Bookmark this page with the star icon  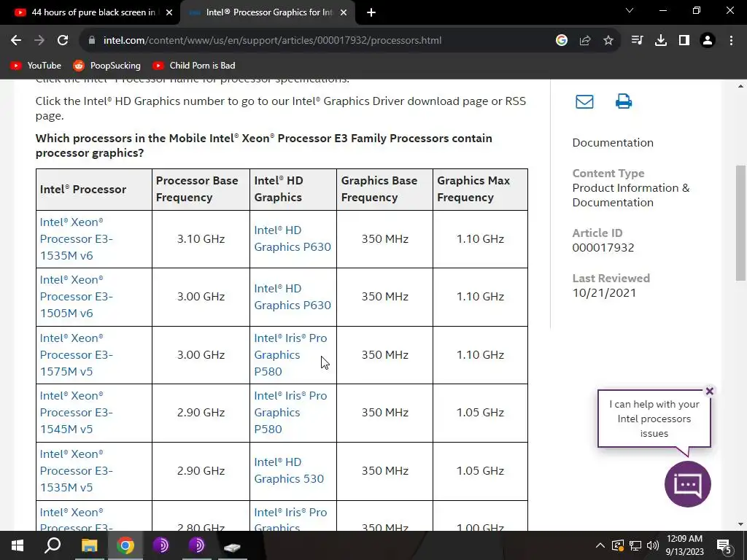608,41
